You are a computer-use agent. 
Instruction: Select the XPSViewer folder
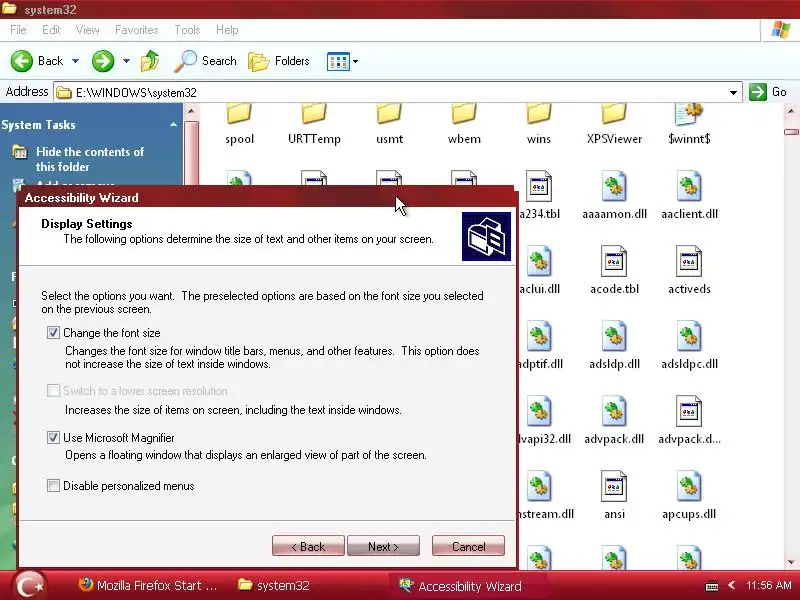pos(614,124)
